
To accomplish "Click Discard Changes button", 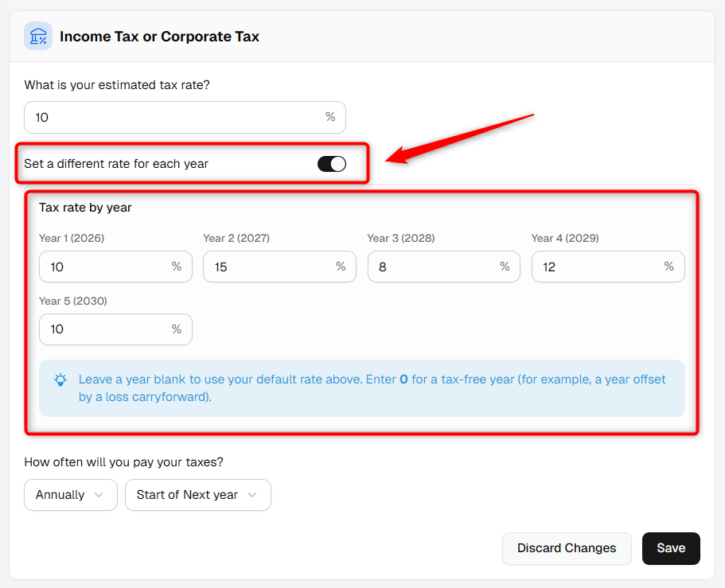I will 567,548.
